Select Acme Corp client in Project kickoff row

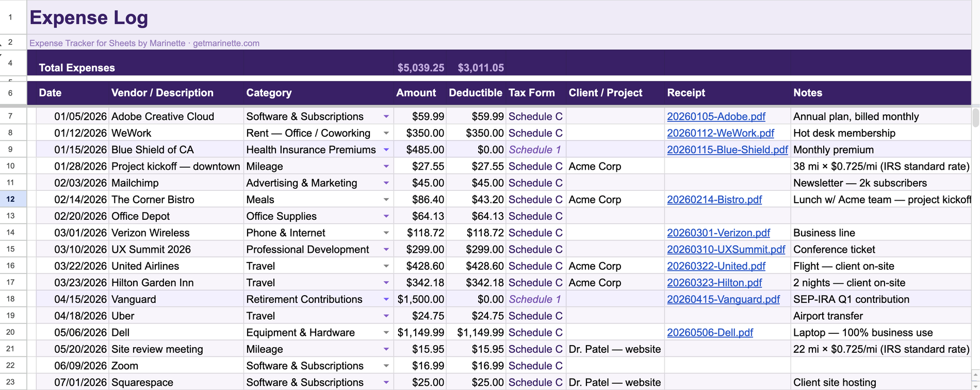point(615,166)
